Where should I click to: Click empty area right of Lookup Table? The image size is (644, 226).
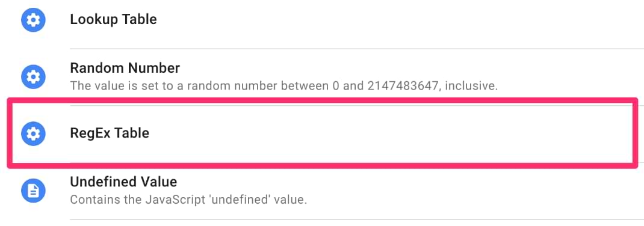398,20
